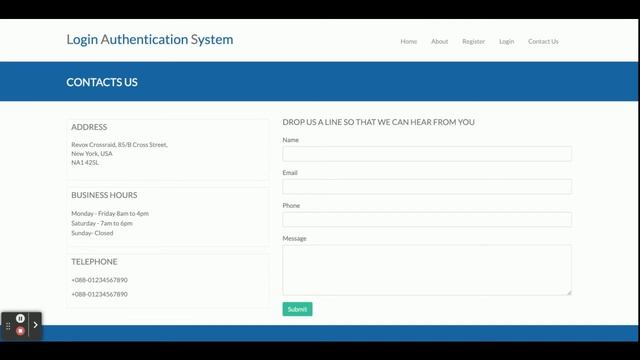Click the Message box resize grip
This screenshot has height=360, width=640.
pyautogui.click(x=569, y=292)
